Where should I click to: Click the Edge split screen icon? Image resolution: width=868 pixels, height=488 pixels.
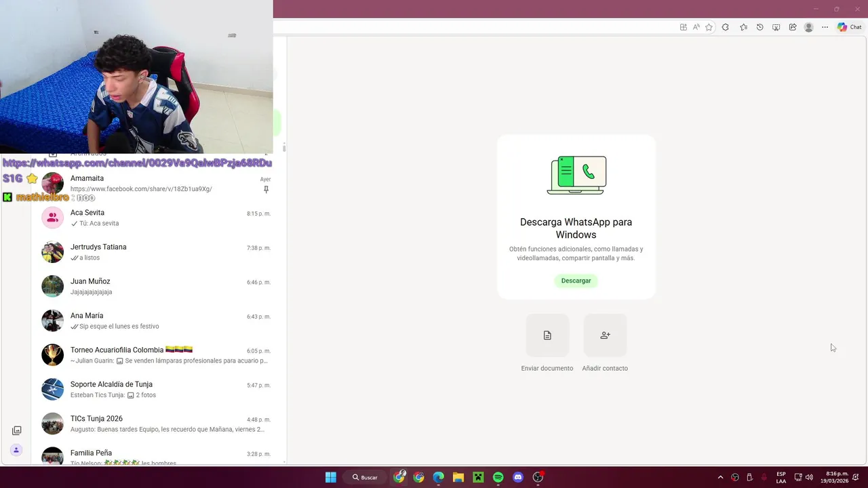click(x=684, y=27)
